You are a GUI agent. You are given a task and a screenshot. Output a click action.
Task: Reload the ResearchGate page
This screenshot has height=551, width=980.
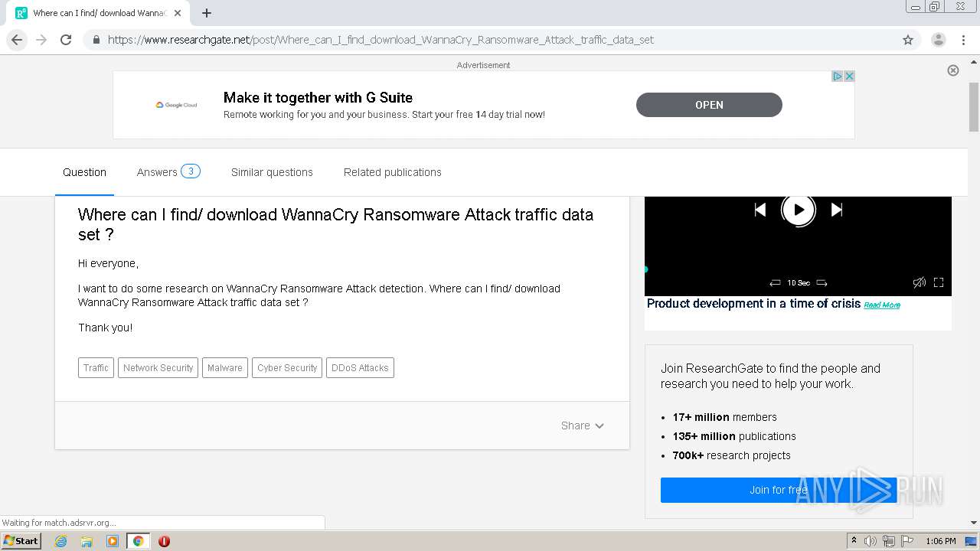(x=66, y=40)
